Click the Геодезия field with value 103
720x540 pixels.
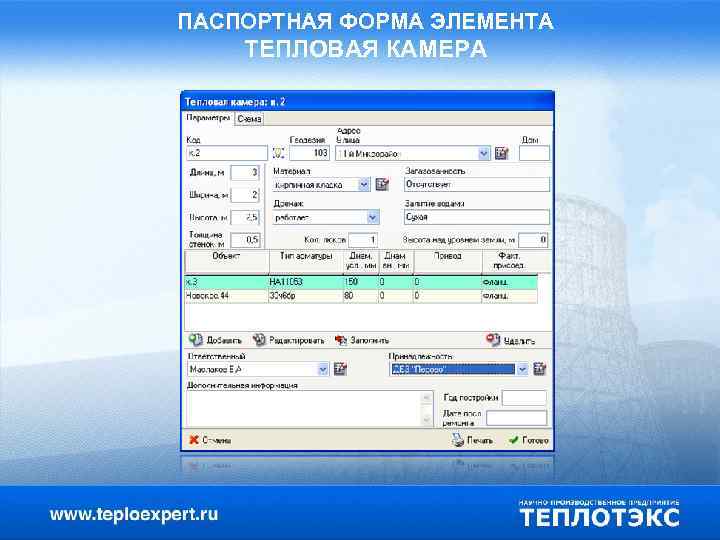click(x=309, y=153)
